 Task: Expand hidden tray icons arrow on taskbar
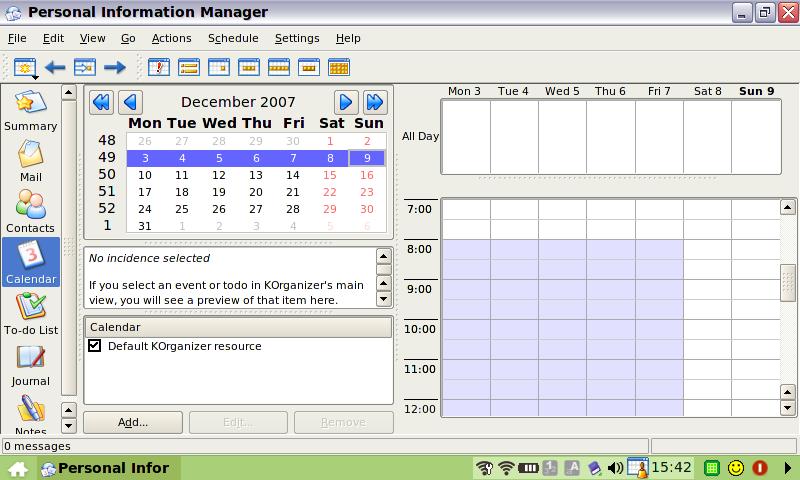pos(788,467)
